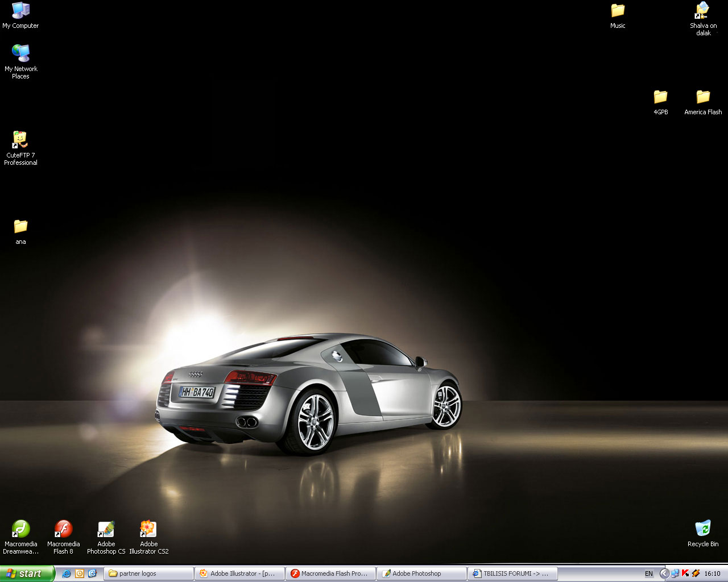Select the Macromedia Flash 8 shortcut

[x=63, y=537]
